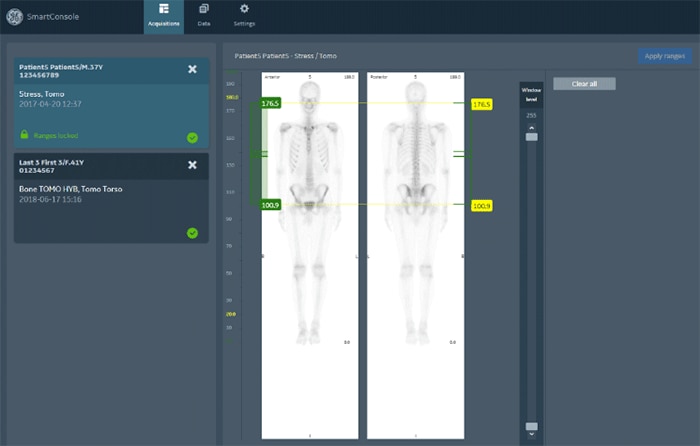The height and width of the screenshot is (446, 700).
Task: Click green checkmark on Patient5 card
Action: point(192,138)
